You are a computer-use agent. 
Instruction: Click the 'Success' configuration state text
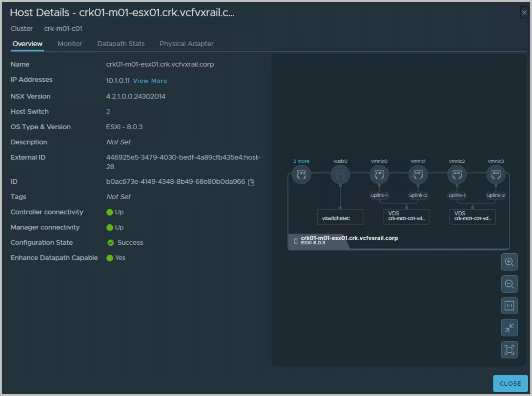click(130, 243)
